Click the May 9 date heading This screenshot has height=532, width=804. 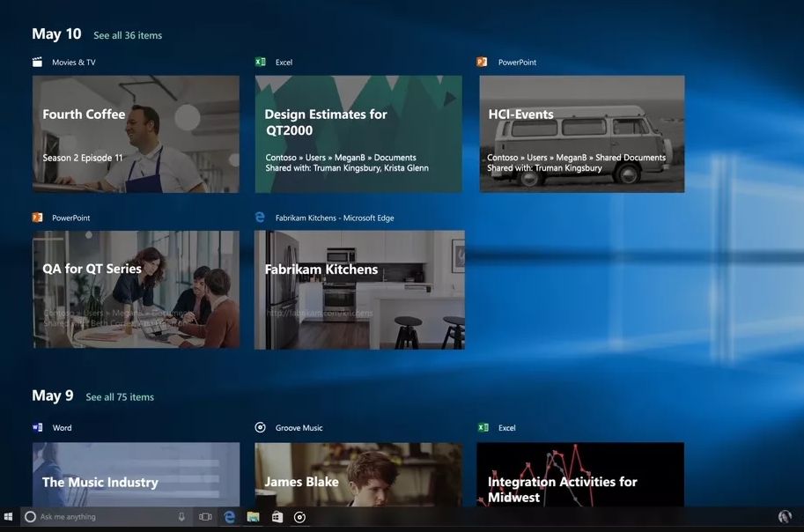pos(52,395)
